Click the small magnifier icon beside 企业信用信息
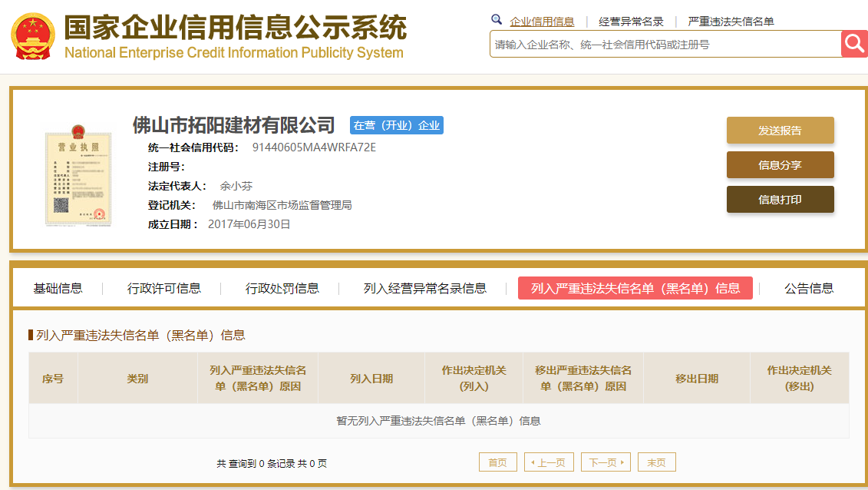The width and height of the screenshot is (868, 490). pyautogui.click(x=497, y=20)
